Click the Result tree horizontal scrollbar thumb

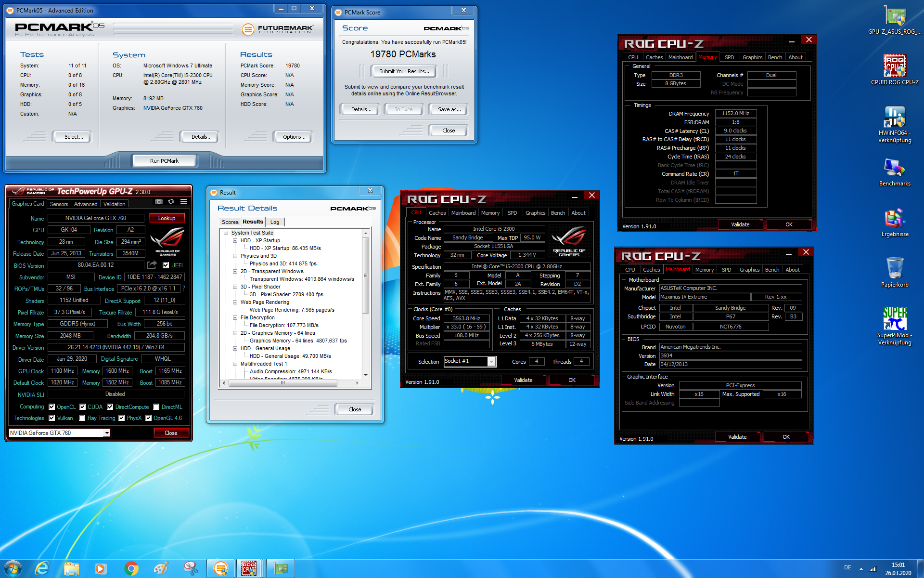(282, 383)
